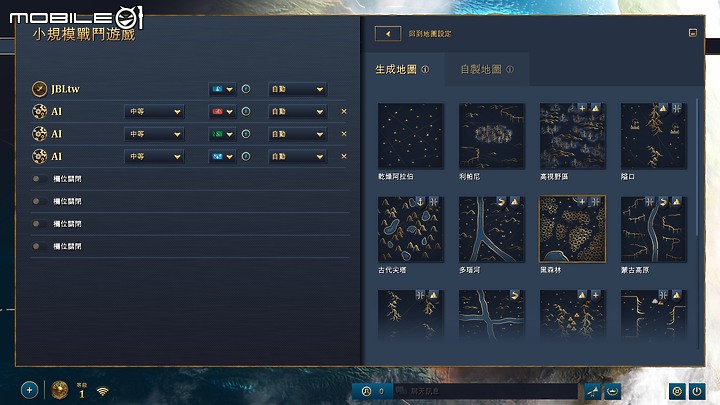Toggle the second 欄位關閉 slot switch

tap(39, 202)
